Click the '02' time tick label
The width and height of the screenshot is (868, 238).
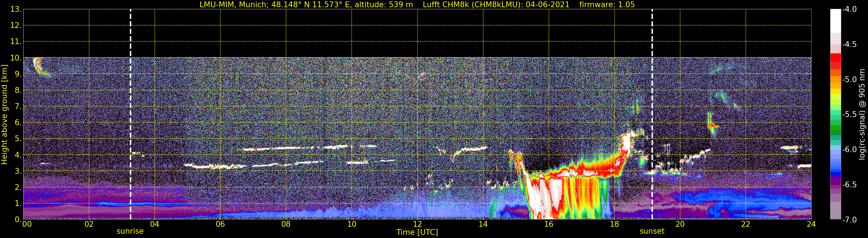tap(89, 224)
